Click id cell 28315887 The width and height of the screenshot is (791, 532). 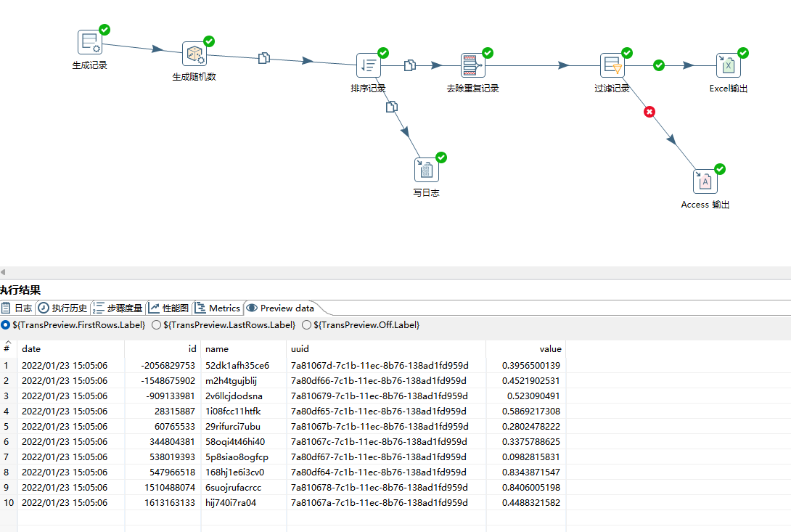163,412
